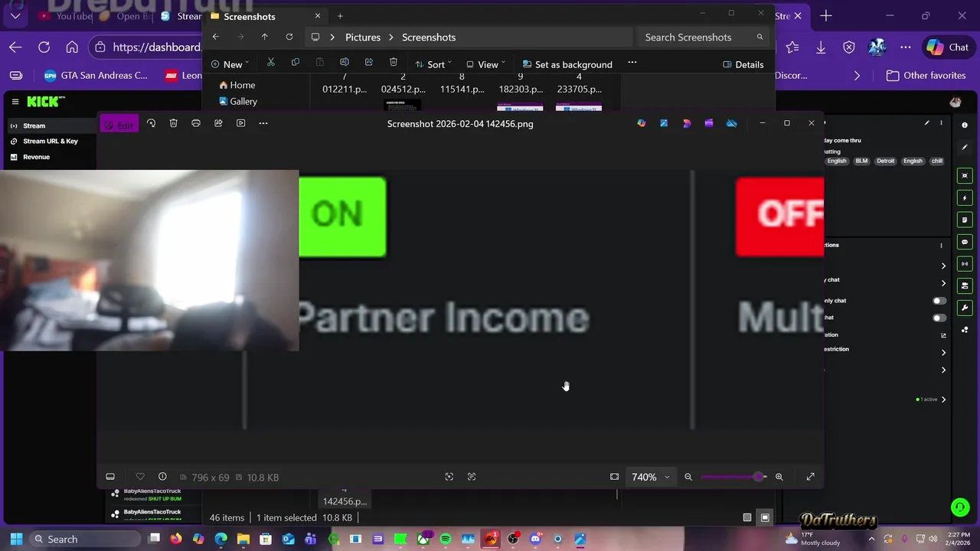
Task: Click the rotate icon in Photos toolbar
Action: pos(151,123)
